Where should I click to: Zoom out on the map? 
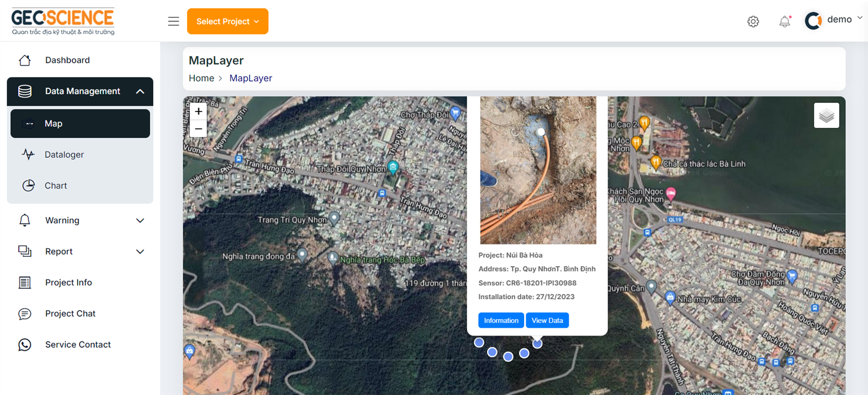pos(199,129)
